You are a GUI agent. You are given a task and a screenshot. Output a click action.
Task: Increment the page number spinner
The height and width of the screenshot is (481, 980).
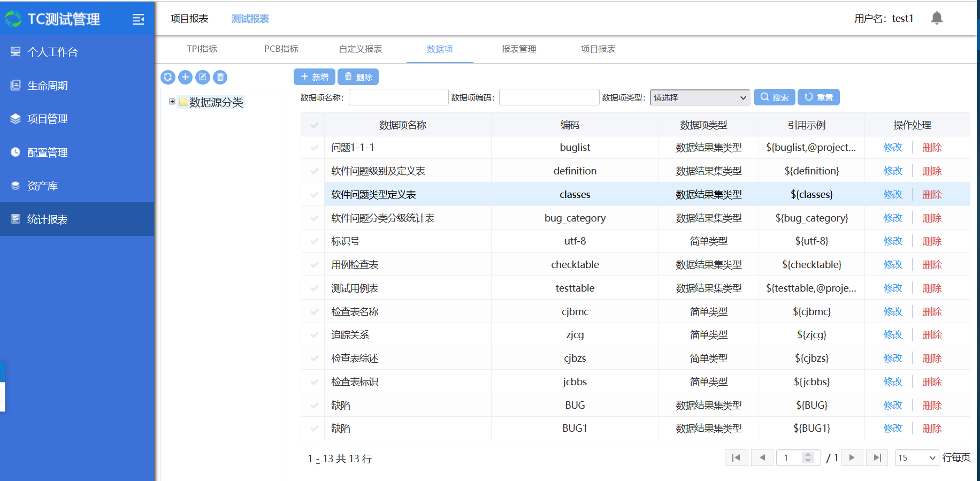(x=808, y=455)
